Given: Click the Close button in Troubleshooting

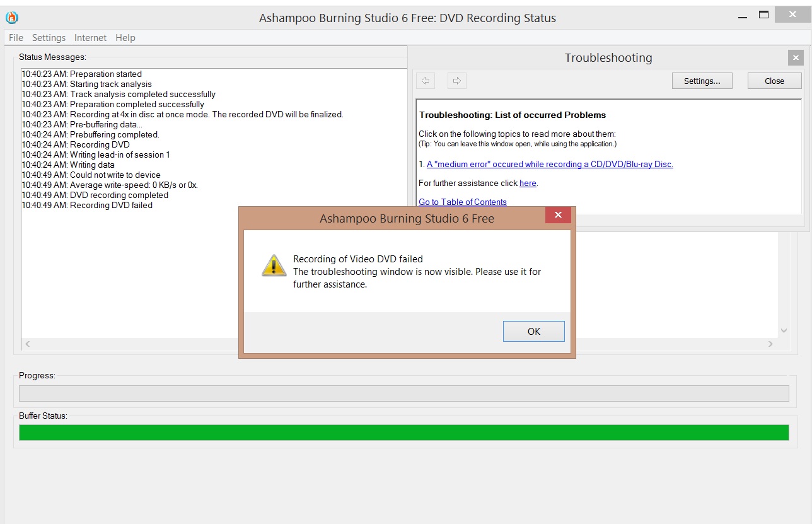Looking at the screenshot, I should coord(774,81).
